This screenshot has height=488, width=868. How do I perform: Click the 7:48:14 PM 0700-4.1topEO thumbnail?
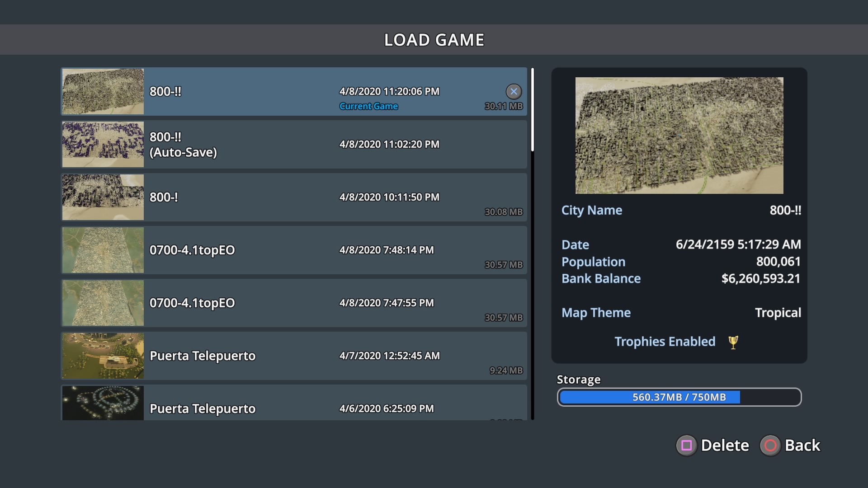point(103,250)
